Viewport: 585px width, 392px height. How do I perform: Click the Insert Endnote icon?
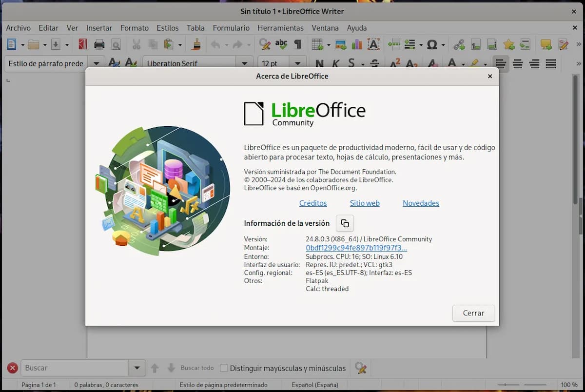[x=492, y=45]
